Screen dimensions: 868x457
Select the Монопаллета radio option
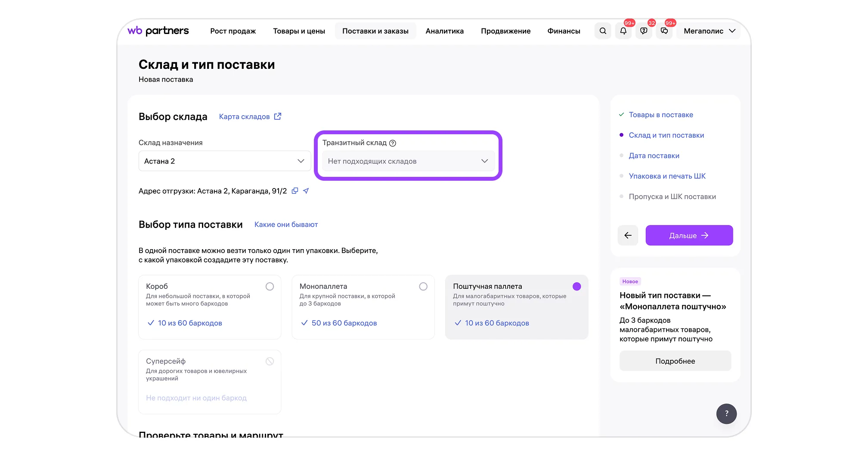(x=423, y=287)
